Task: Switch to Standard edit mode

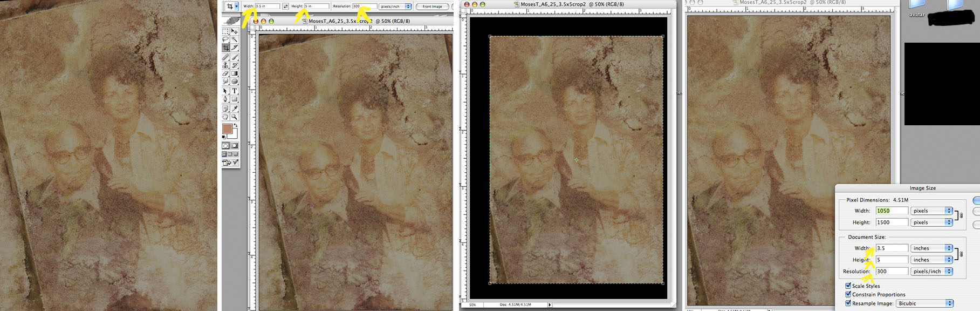Action: coord(226,146)
